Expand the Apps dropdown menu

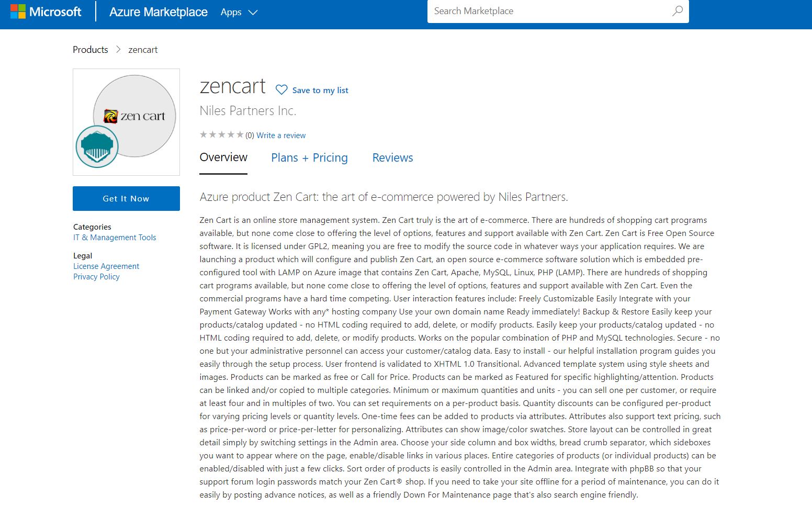239,12
